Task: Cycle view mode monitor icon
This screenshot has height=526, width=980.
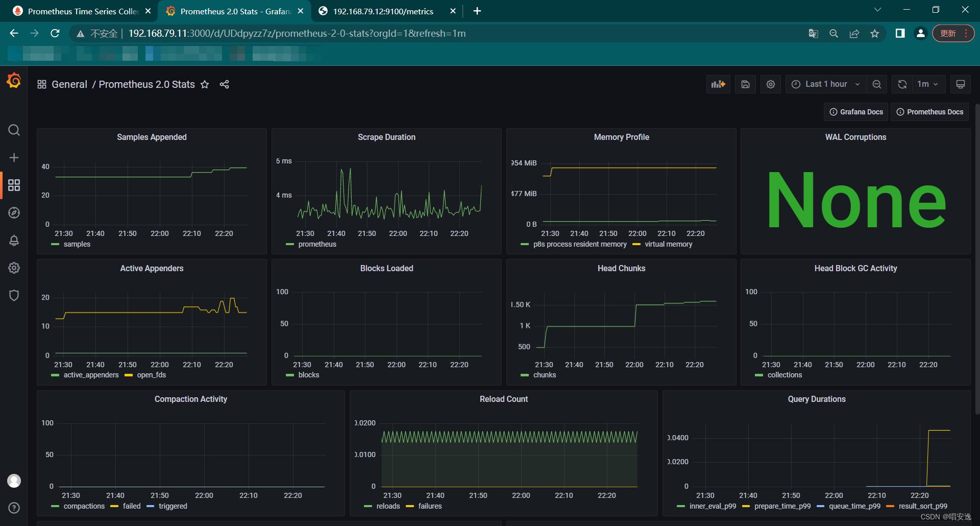Action: [x=960, y=84]
